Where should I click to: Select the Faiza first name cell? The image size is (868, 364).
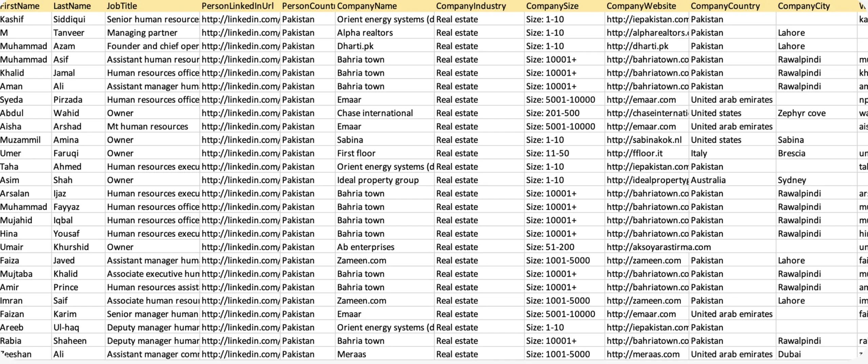coord(25,260)
